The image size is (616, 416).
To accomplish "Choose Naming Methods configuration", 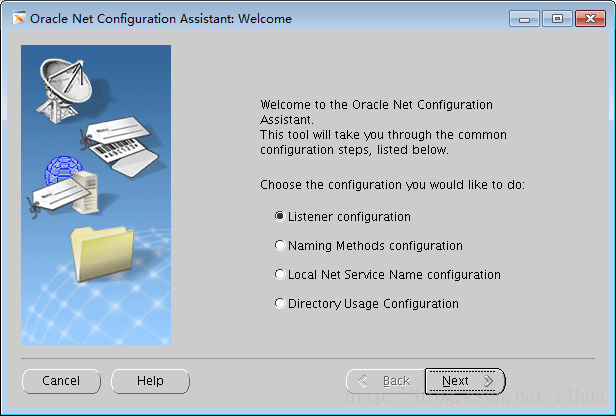I will click(368, 246).
